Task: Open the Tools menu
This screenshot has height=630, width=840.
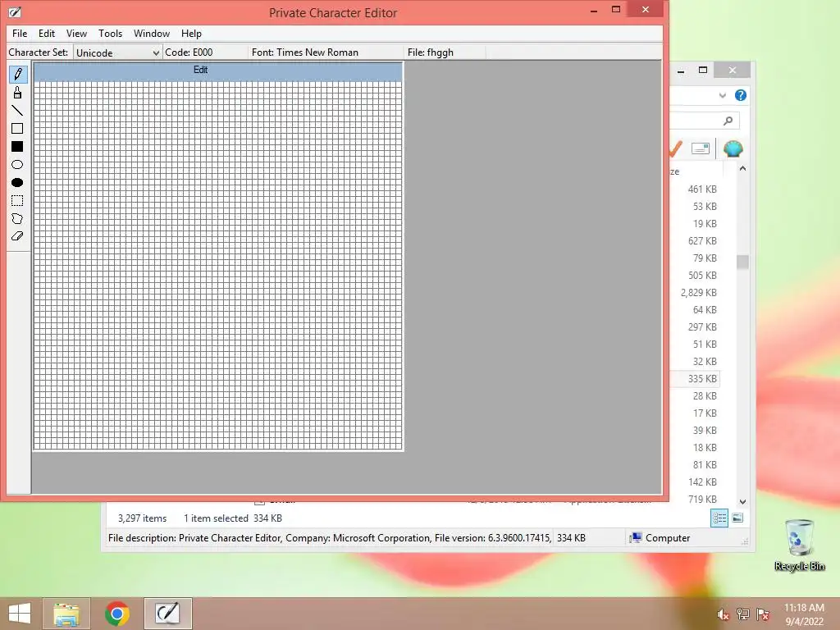Action: point(111,33)
